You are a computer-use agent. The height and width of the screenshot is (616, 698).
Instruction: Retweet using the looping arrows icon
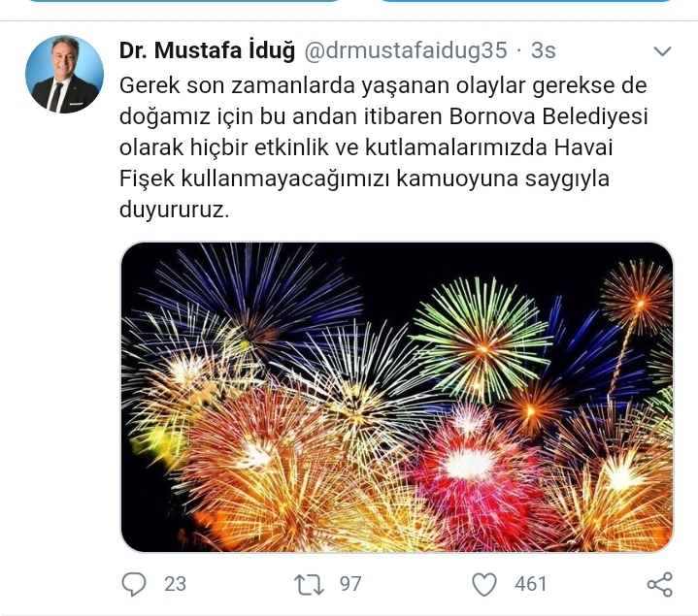tap(309, 584)
